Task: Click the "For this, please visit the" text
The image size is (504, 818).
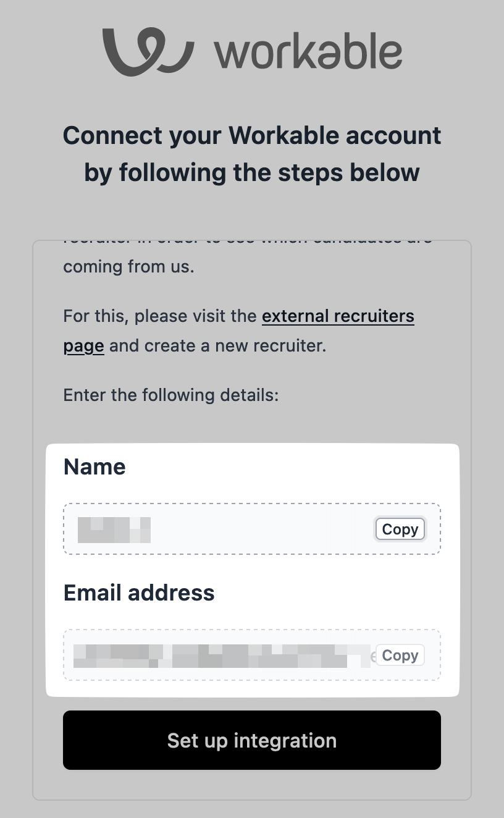Action: [160, 316]
